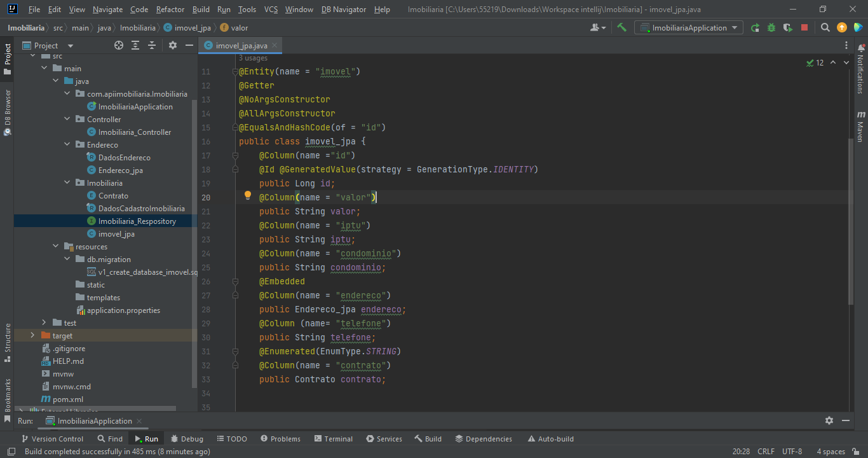Screen dimensions: 868x458
Task: Open the Version Control tool window
Action: click(52, 438)
